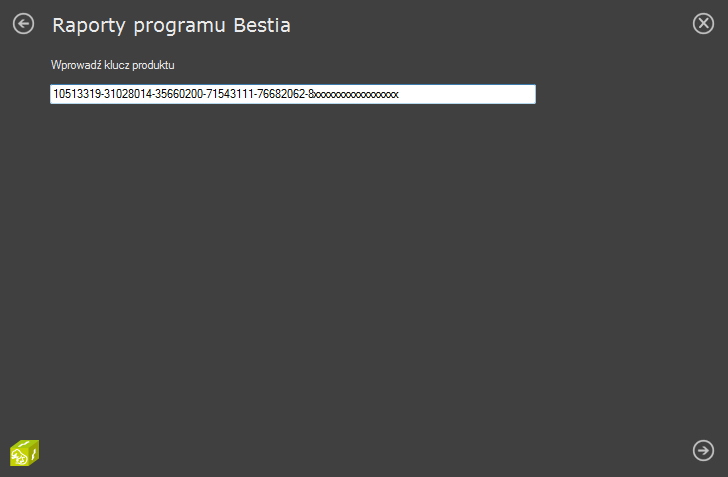
Task: Proceed with the right arrow next icon
Action: [x=703, y=451]
